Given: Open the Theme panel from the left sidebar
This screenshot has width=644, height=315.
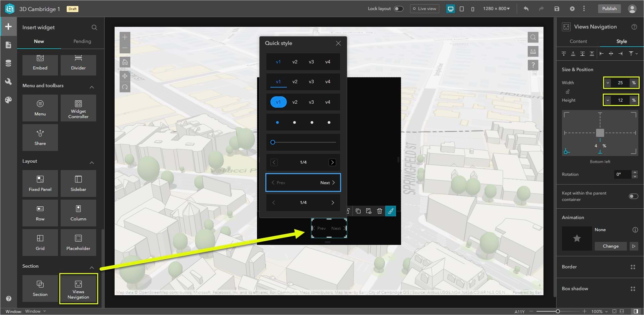Looking at the screenshot, I should point(8,100).
